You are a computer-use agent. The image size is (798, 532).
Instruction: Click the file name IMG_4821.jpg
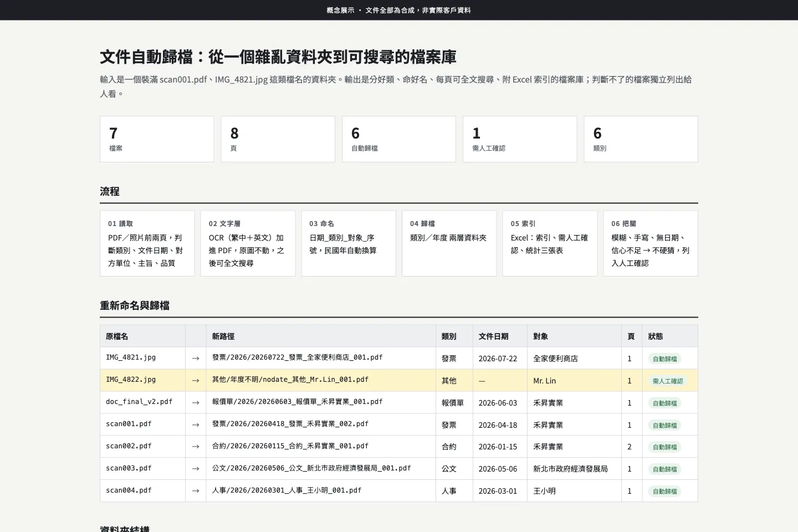[131, 357]
